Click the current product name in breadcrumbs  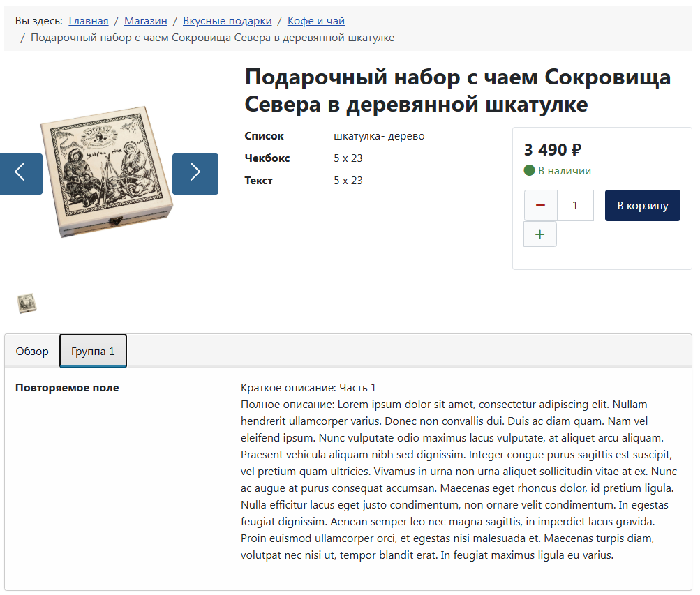point(212,38)
